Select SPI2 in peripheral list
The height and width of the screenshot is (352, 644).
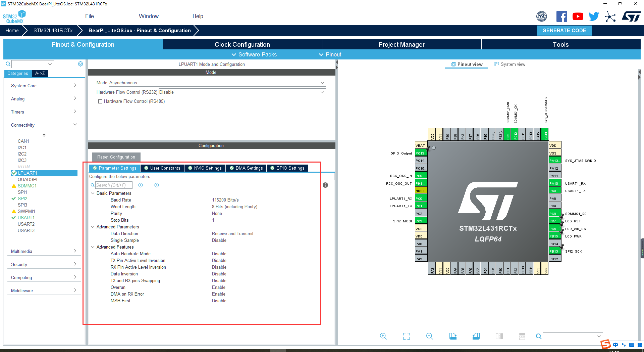22,199
